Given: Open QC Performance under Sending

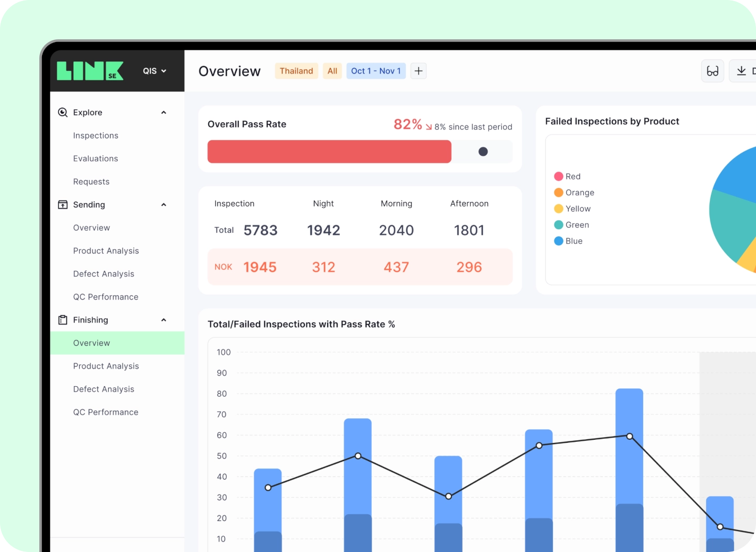Looking at the screenshot, I should click(x=106, y=296).
